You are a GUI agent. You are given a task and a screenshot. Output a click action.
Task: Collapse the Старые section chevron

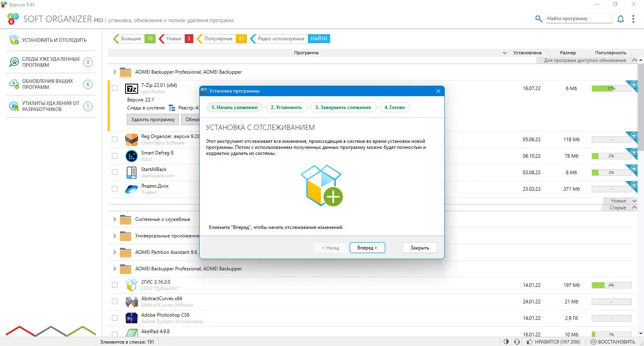(x=634, y=208)
